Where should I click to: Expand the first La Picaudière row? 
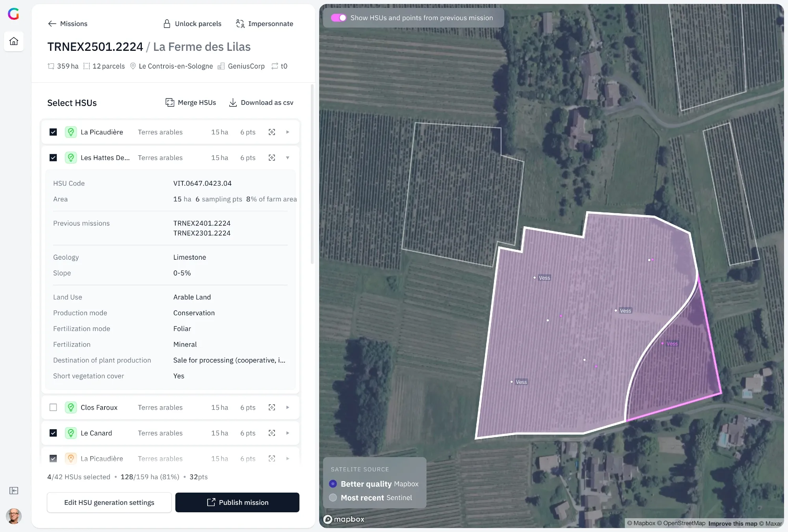tap(288, 132)
